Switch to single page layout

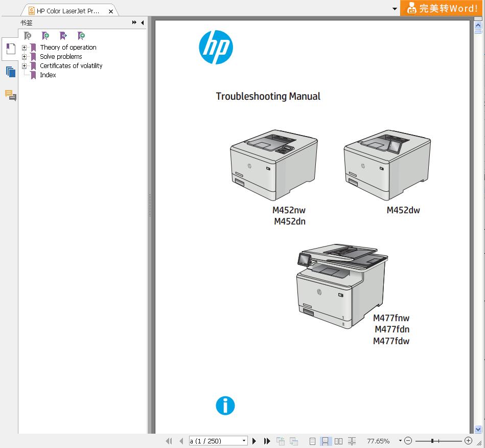tap(312, 441)
